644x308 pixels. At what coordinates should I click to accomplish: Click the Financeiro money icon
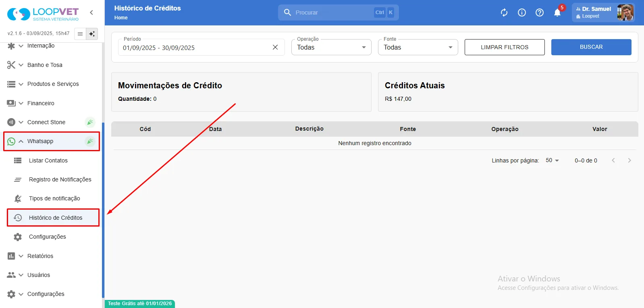coord(11,103)
